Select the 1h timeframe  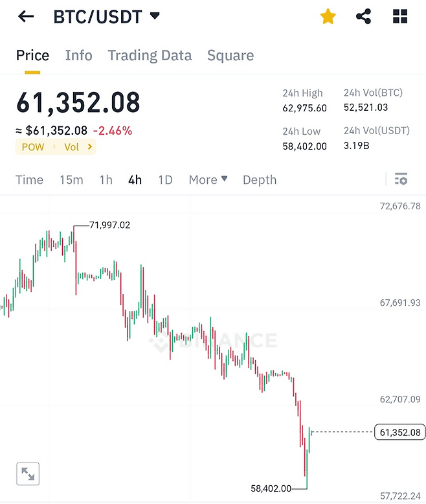tap(106, 179)
